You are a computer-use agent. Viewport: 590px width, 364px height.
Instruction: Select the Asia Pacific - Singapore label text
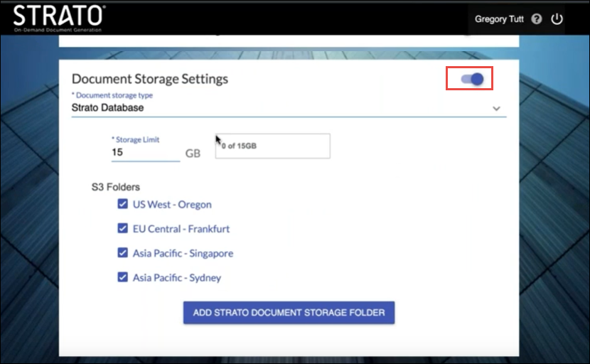(183, 253)
